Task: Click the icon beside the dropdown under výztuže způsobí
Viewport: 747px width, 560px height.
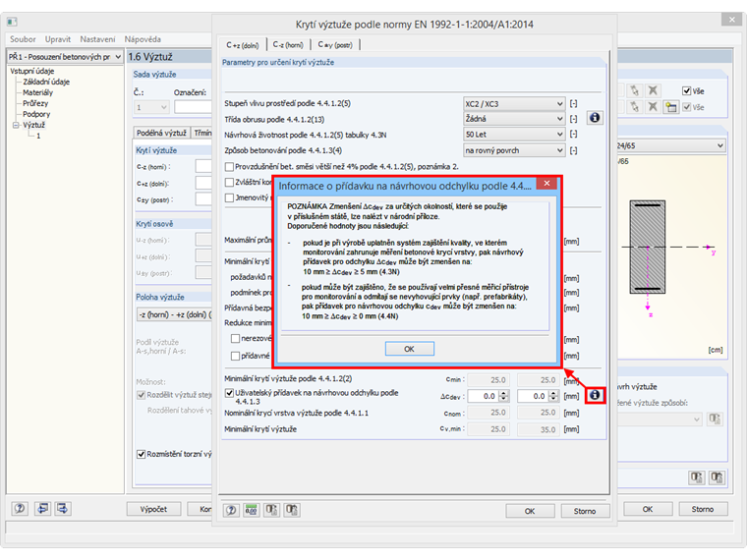Action: (715, 420)
